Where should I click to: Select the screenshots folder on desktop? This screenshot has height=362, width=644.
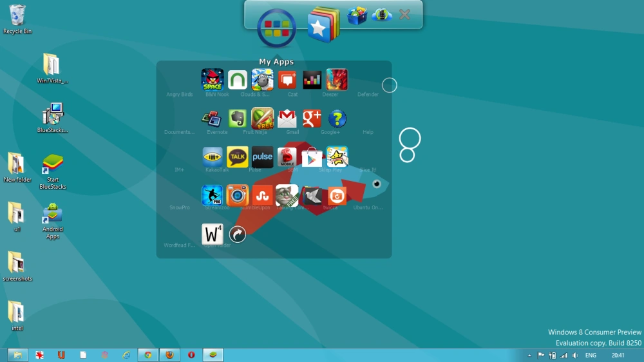[17, 266]
